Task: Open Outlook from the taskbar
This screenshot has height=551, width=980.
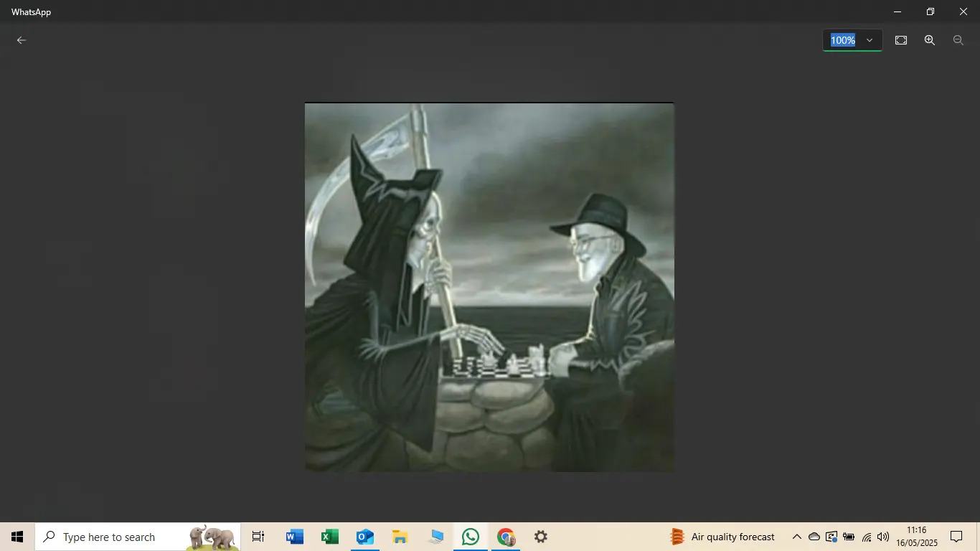Action: pyautogui.click(x=365, y=537)
